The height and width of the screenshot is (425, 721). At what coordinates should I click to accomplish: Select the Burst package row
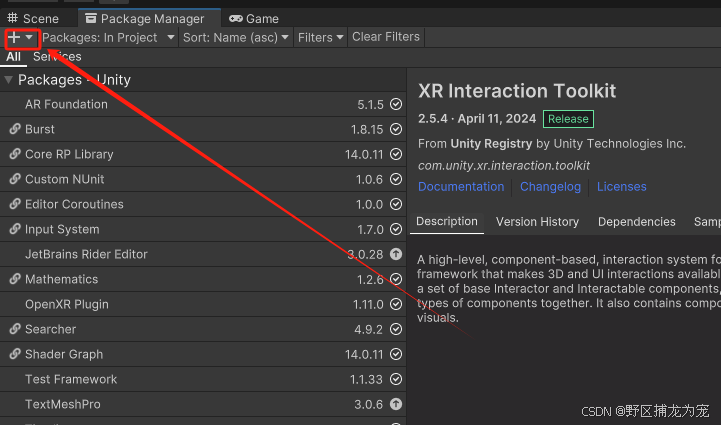tap(203, 129)
